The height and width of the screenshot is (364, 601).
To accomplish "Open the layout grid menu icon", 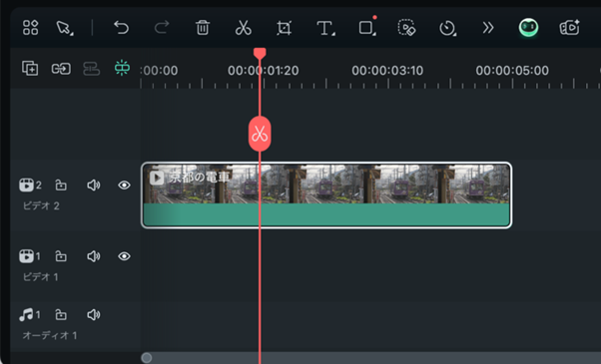I will click(30, 28).
